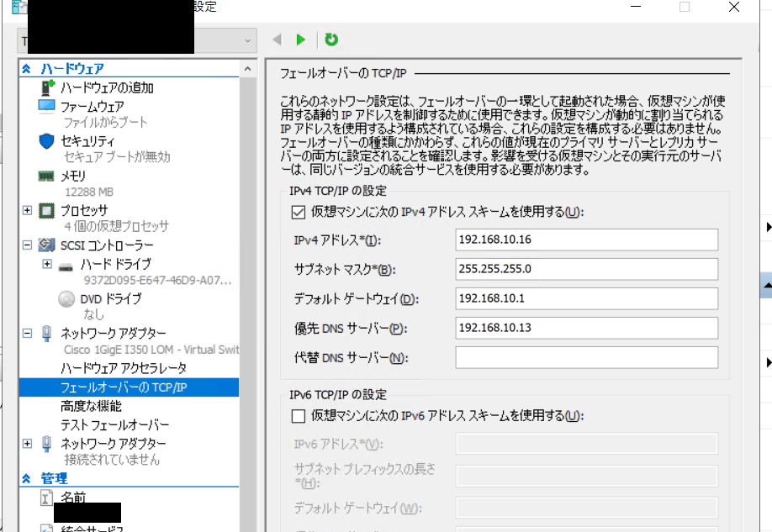Open テスト フェールオーバー settings page

point(114,424)
